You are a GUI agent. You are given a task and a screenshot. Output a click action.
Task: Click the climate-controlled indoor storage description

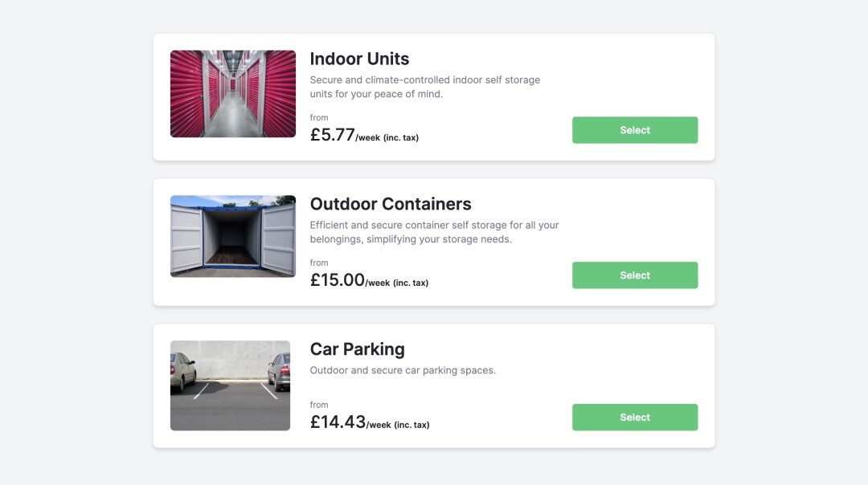pyautogui.click(x=424, y=87)
